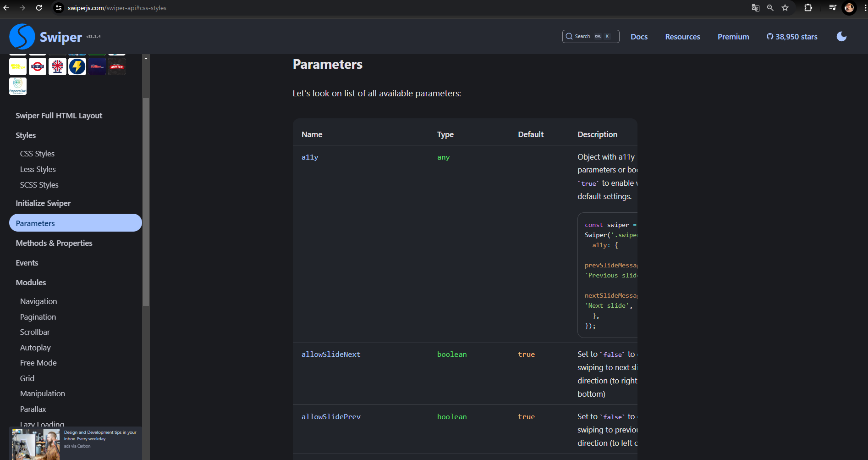Open the media controls icon
The width and height of the screenshot is (868, 460).
click(x=833, y=8)
